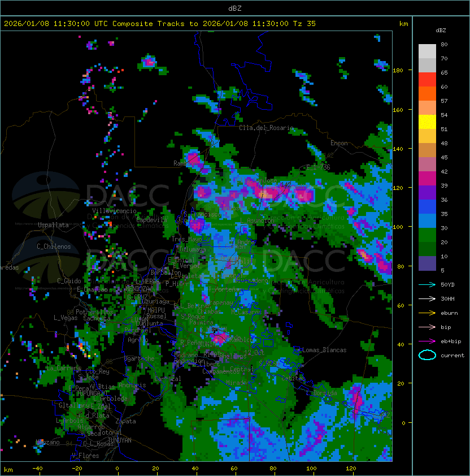Click the -20 tick on horizontal km axis
This screenshot has height=476, width=470.
(x=77, y=469)
